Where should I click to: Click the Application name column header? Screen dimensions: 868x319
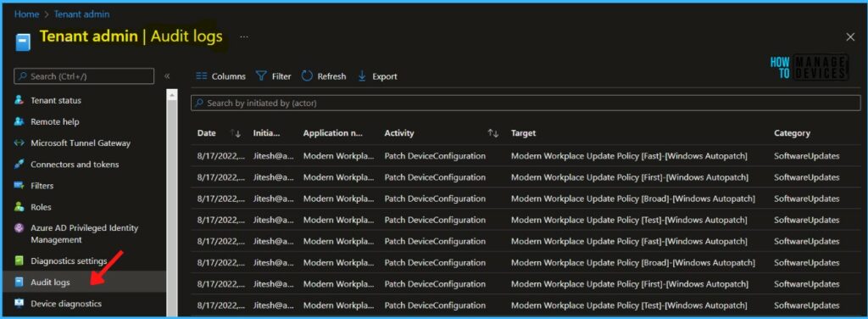pyautogui.click(x=333, y=133)
